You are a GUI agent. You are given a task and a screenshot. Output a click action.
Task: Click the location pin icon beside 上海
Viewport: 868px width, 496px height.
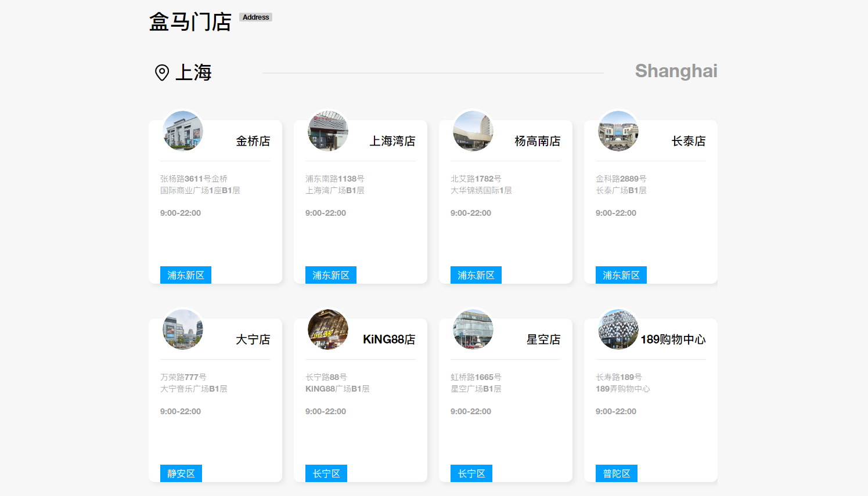pos(162,73)
